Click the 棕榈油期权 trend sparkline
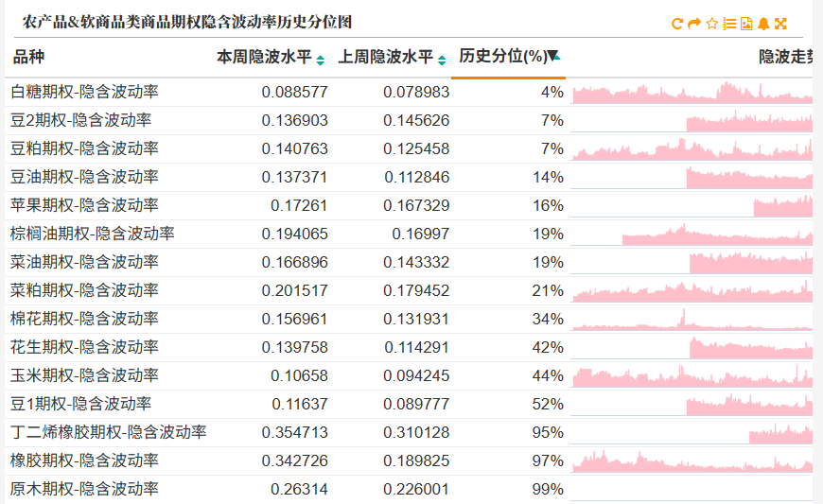The width and height of the screenshot is (823, 504). [692, 234]
